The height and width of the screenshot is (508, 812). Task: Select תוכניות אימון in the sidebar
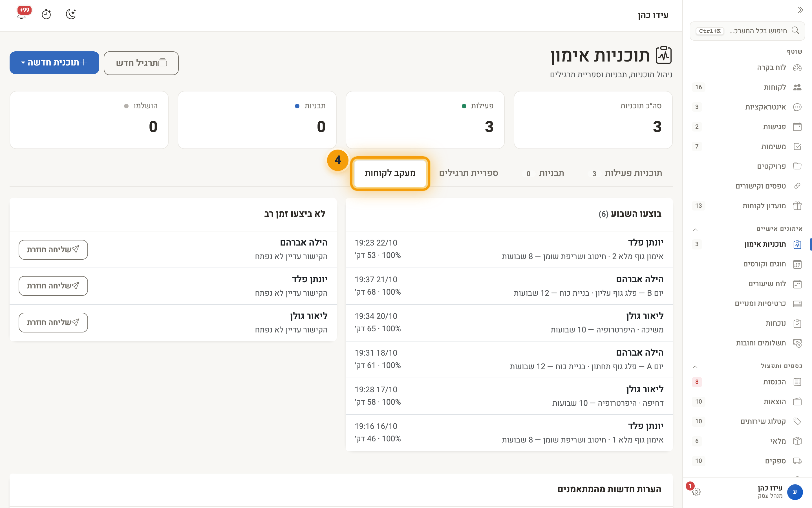point(747,244)
